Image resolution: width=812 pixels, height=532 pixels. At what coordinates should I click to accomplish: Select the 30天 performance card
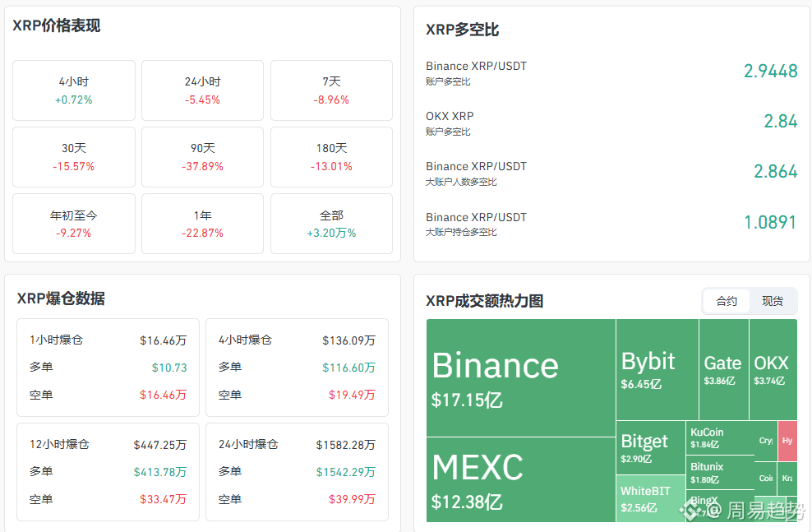pos(73,157)
